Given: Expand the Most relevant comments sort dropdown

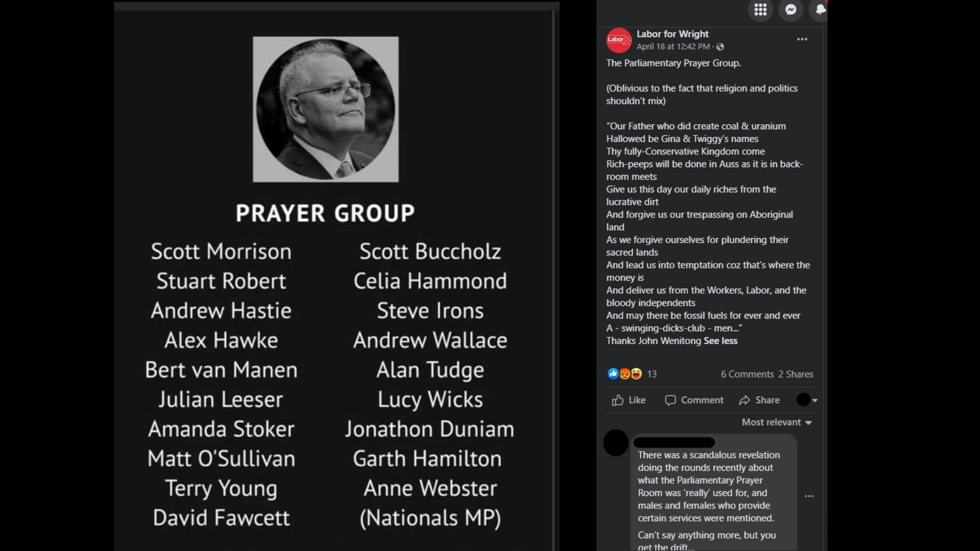Looking at the screenshot, I should click(x=777, y=422).
